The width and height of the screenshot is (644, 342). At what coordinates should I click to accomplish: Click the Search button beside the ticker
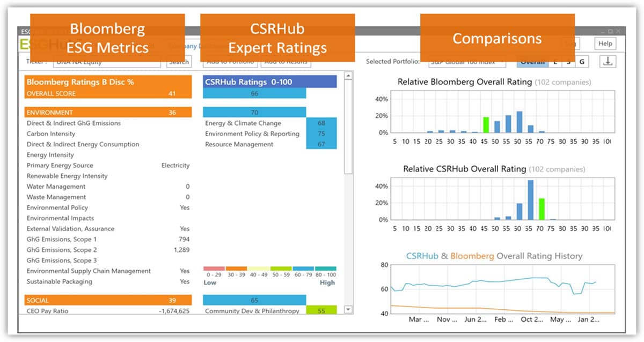click(179, 62)
